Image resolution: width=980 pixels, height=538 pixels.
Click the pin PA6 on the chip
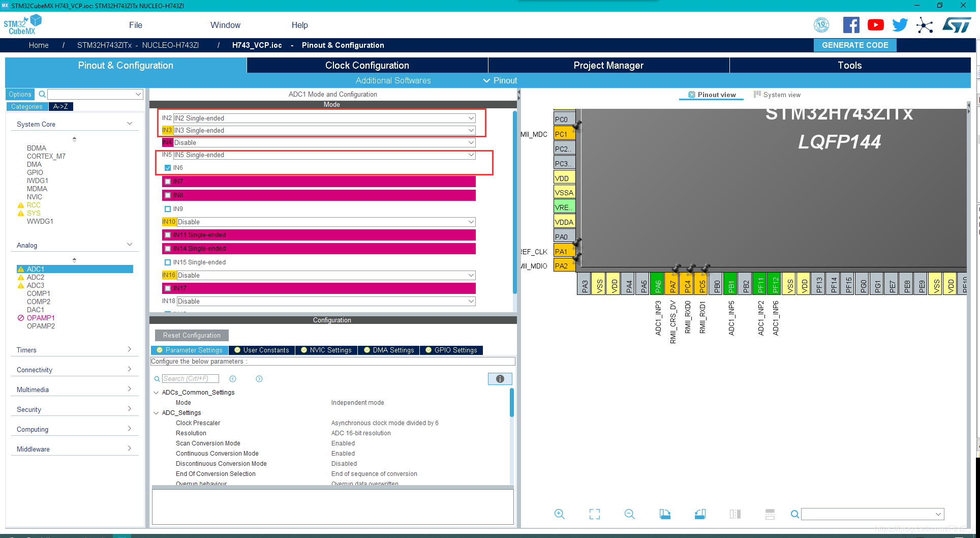pos(658,284)
